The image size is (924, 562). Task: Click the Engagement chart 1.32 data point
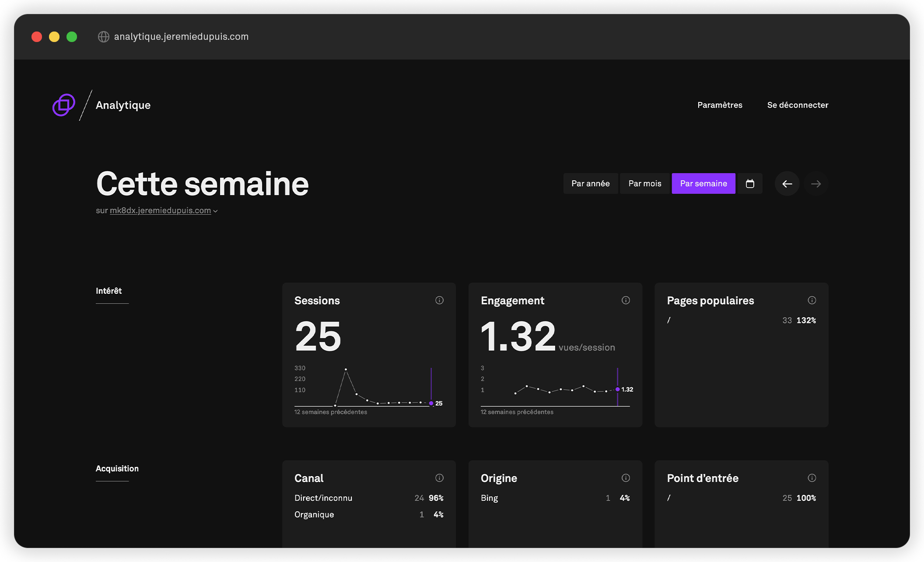(x=618, y=389)
